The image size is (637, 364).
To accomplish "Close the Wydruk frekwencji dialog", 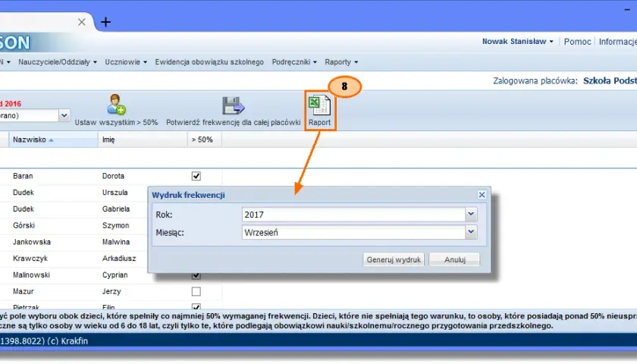I will 482,195.
